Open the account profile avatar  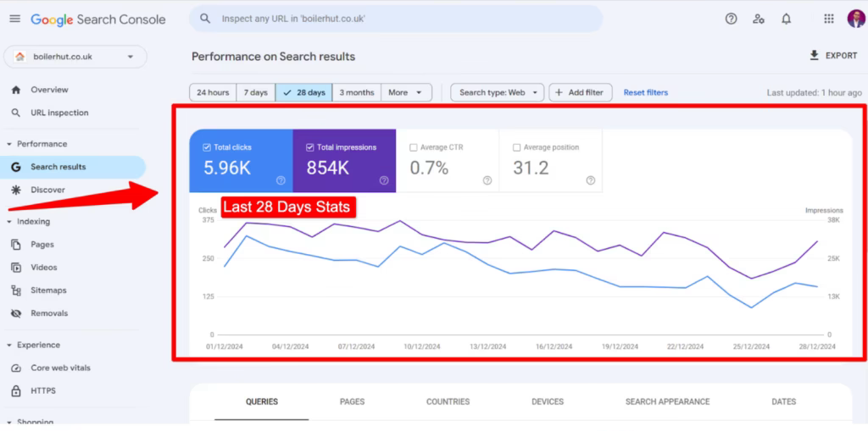tap(856, 19)
